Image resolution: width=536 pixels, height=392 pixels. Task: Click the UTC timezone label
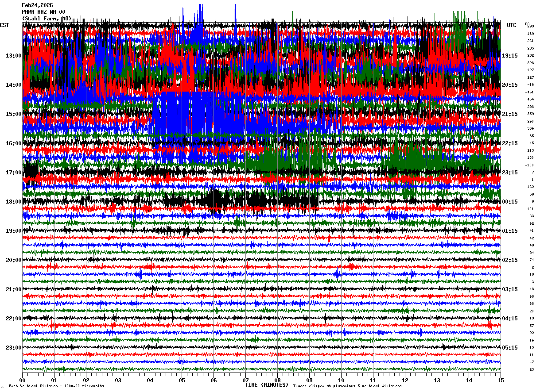[x=512, y=25]
